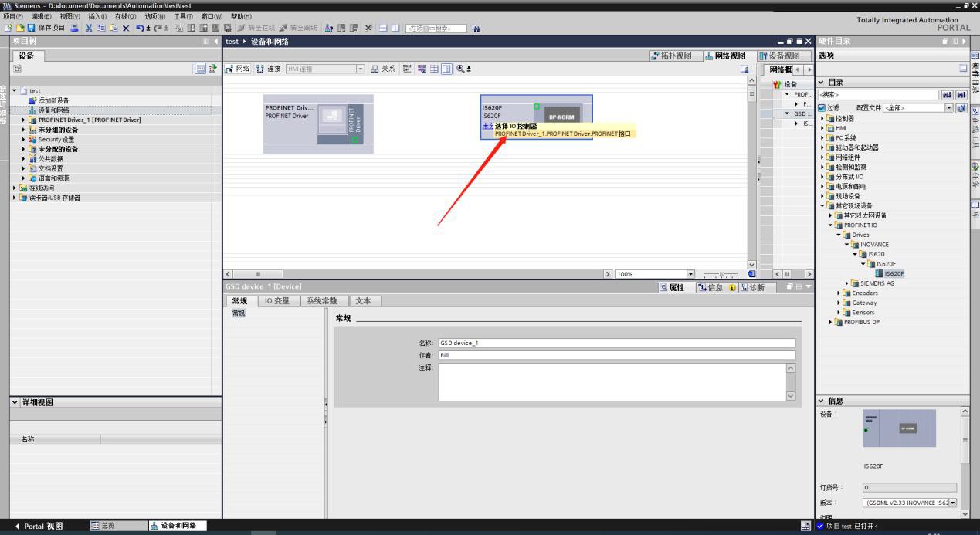Click the accessible devices icon in toolbar
The image size is (980, 535).
[328, 29]
